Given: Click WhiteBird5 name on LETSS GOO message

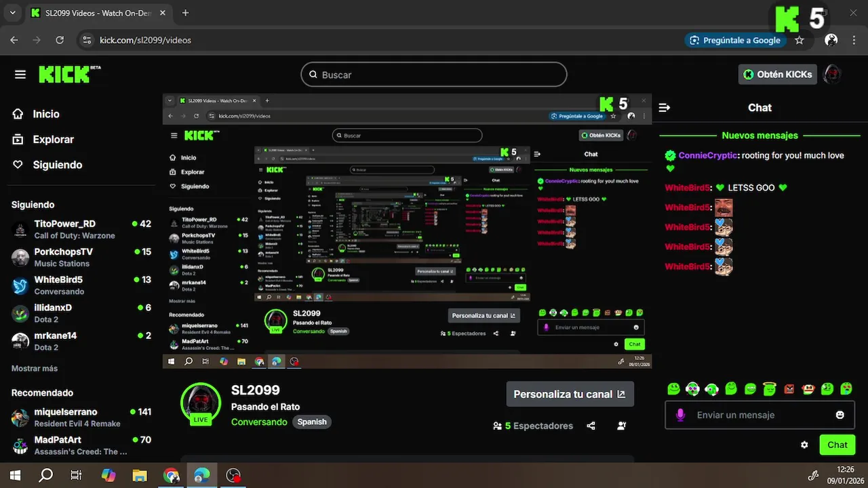Looking at the screenshot, I should (x=688, y=188).
